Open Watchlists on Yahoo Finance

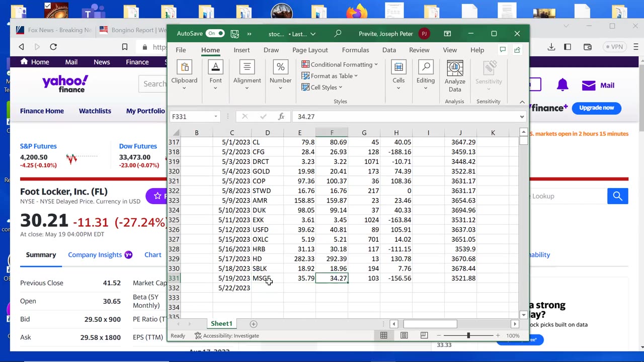pyautogui.click(x=95, y=111)
